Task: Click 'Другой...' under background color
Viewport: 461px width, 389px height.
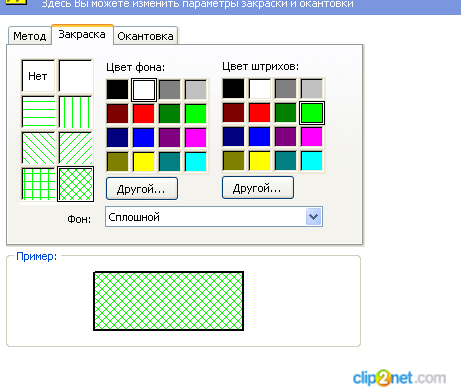Action: pos(142,189)
